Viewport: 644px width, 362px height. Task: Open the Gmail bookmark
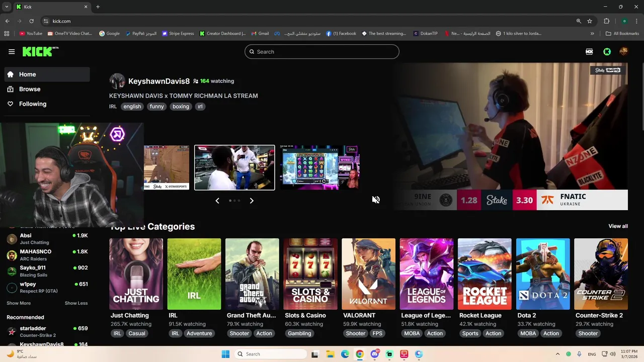(260, 34)
